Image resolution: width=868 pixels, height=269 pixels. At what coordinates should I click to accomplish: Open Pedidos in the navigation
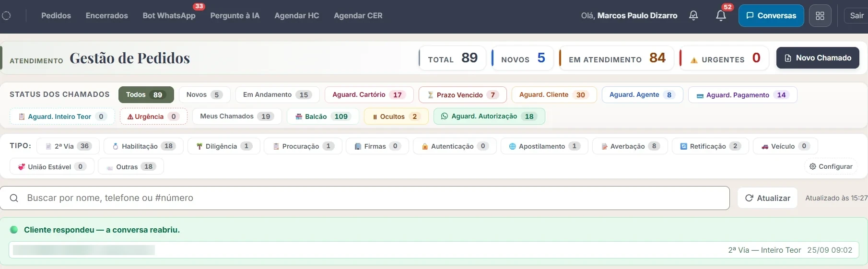tap(56, 15)
